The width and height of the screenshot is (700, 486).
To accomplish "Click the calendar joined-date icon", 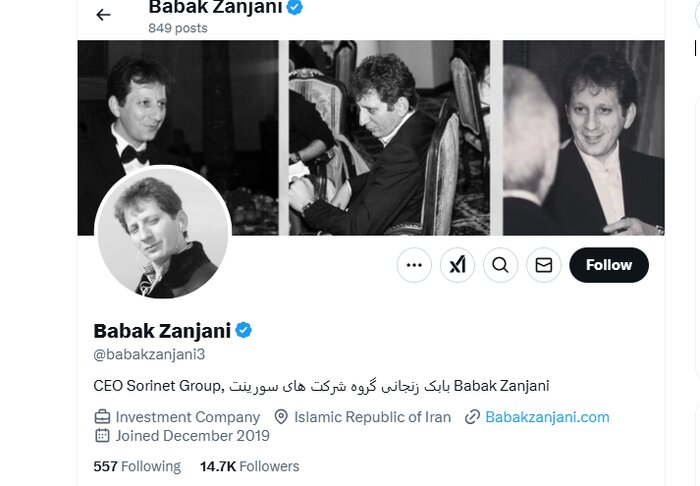I will pyautogui.click(x=102, y=436).
